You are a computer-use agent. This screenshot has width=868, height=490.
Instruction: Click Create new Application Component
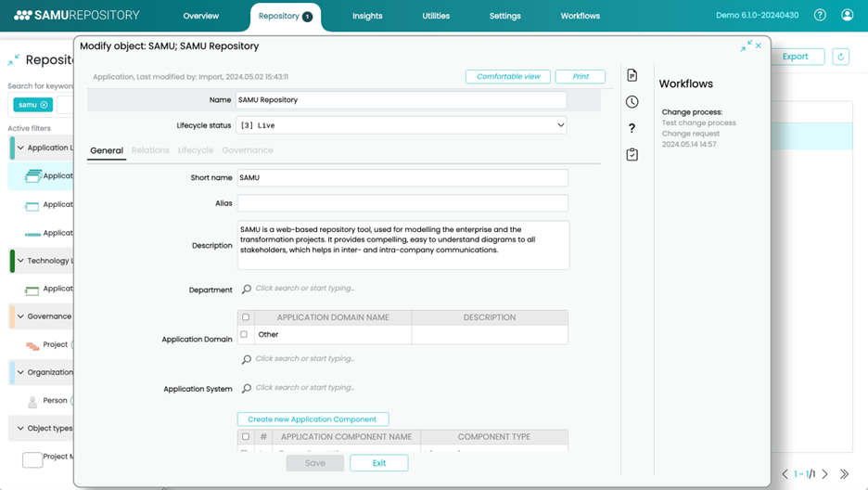pyautogui.click(x=313, y=419)
